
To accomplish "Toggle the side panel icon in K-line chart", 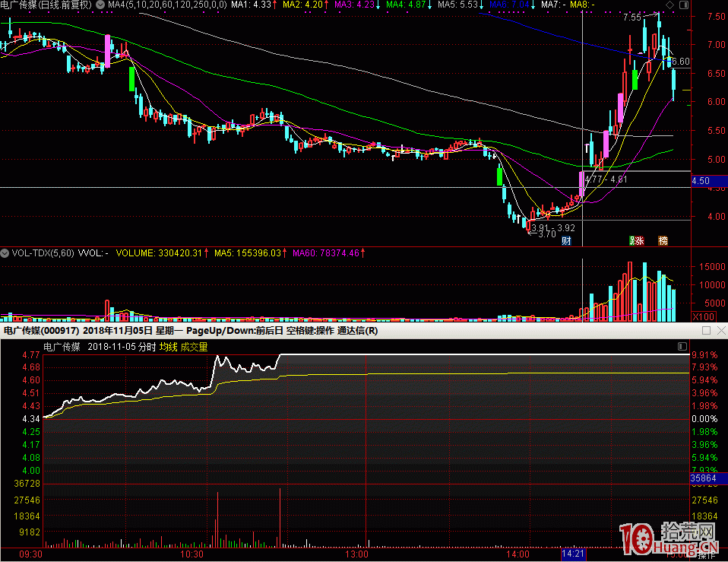I will tap(684, 5).
